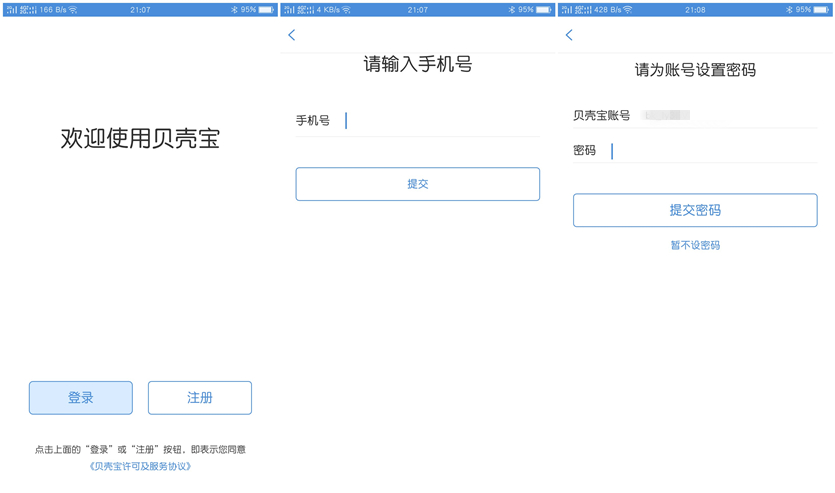Tap the 暂不设密码 skip password link
This screenshot has height=493, width=835.
pyautogui.click(x=695, y=245)
